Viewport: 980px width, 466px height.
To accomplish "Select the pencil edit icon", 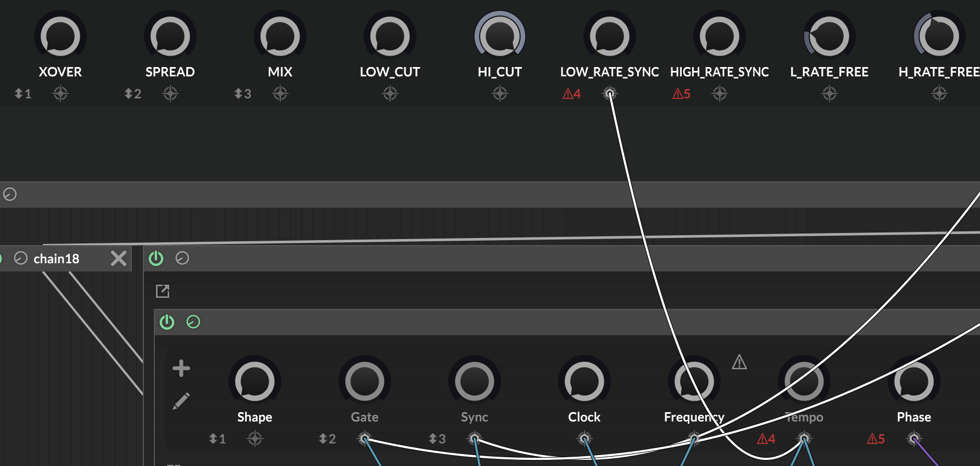I will pos(181,401).
